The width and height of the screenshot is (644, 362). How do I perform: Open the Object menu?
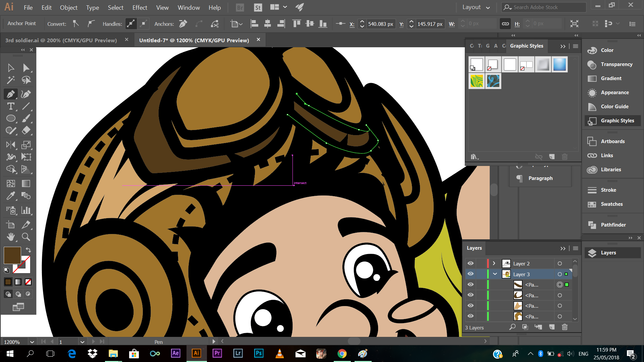coord(68,7)
